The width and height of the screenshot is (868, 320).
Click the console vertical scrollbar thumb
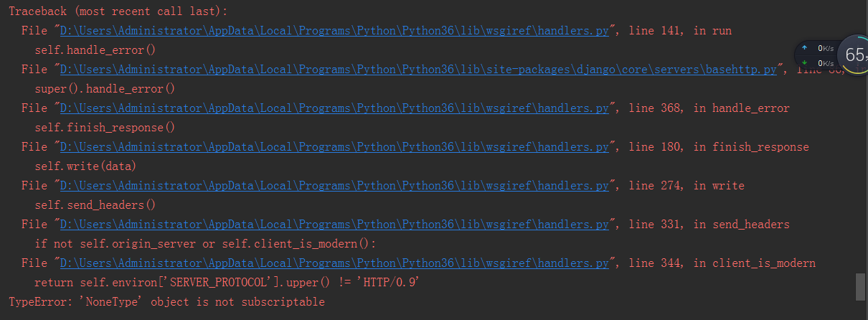(x=860, y=286)
